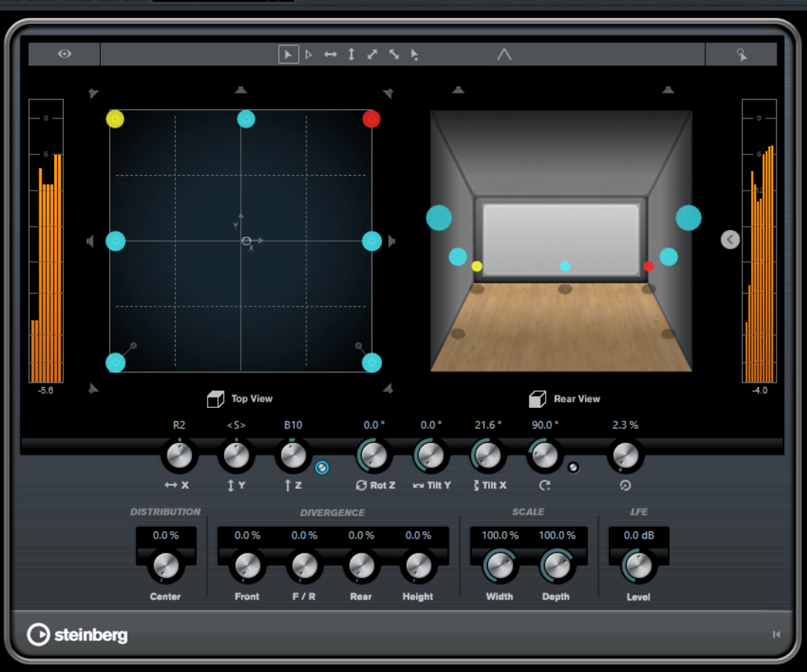Viewport: 807px width, 672px height.
Task: Click the Scale Width knob
Action: 499,566
